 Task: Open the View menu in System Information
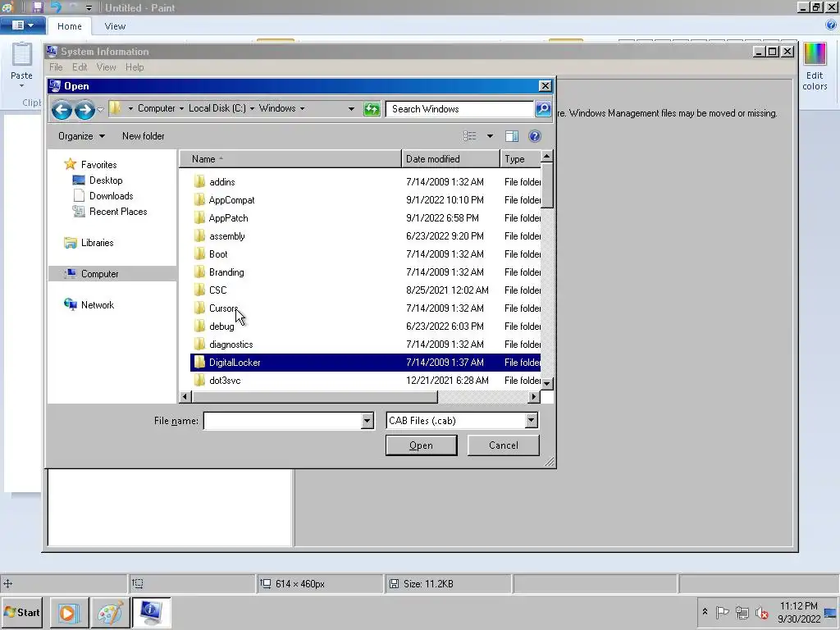[x=106, y=67]
